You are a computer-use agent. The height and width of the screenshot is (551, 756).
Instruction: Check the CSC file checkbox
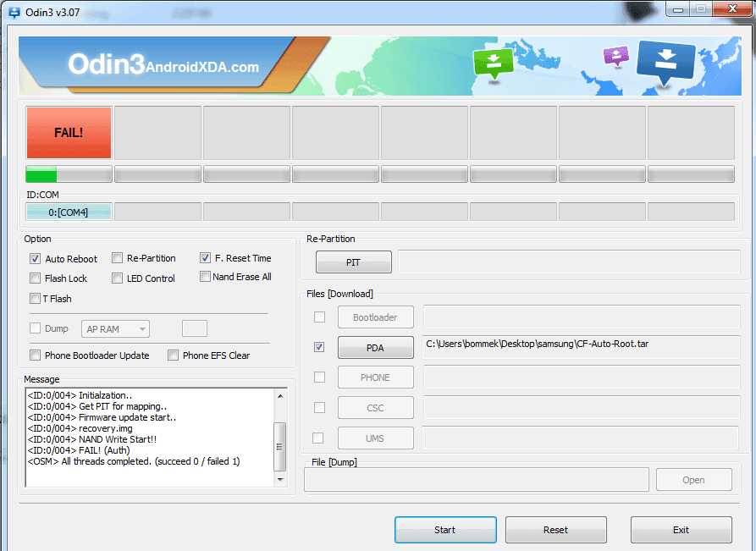[319, 408]
